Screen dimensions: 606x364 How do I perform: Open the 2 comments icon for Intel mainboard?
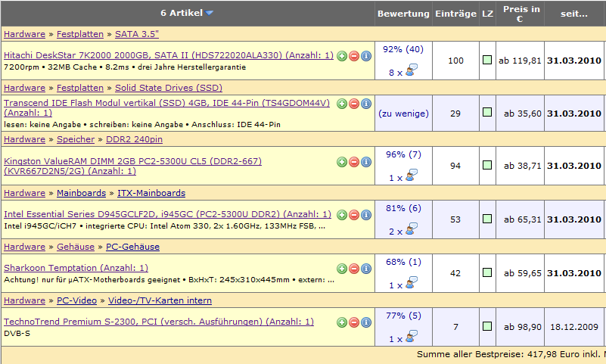tap(412, 229)
